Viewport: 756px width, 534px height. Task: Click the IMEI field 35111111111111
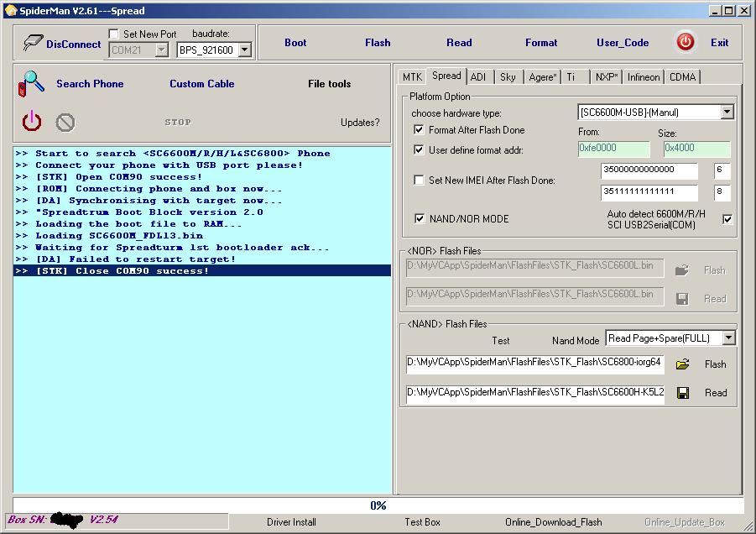click(x=649, y=192)
